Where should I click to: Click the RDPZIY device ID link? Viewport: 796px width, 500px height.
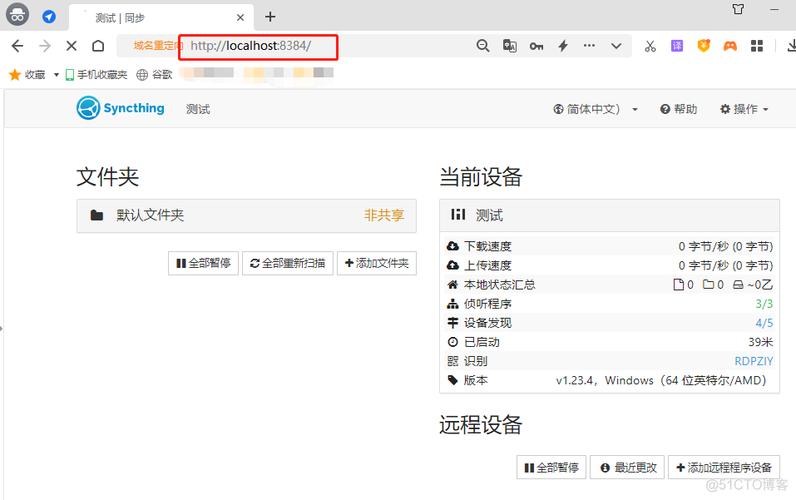point(753,361)
